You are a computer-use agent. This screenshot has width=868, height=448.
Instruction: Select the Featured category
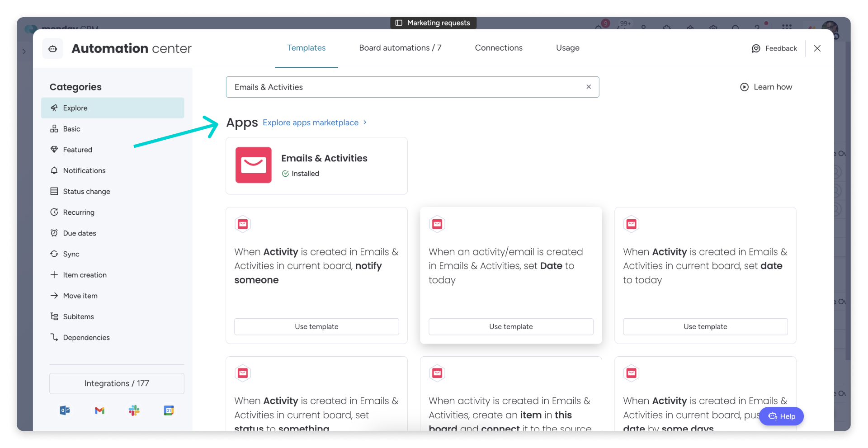(113, 150)
